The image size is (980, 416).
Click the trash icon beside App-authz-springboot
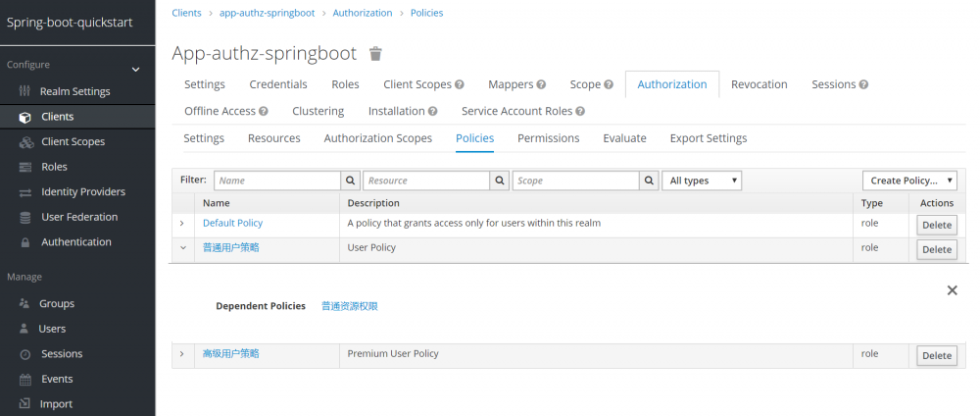pyautogui.click(x=375, y=54)
